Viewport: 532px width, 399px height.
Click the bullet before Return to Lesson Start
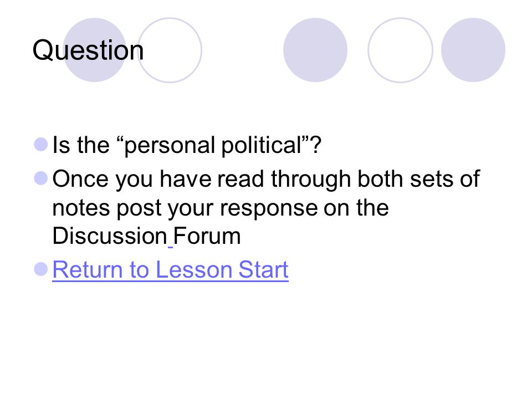tap(41, 269)
